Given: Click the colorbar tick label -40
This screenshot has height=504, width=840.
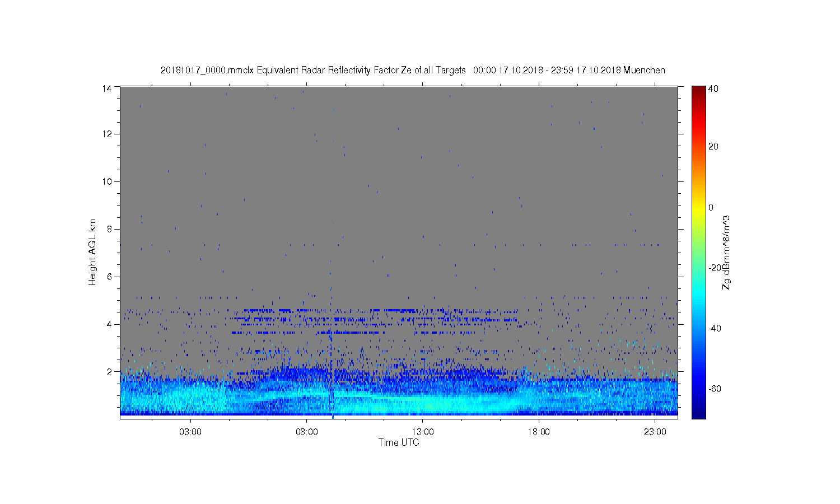Looking at the screenshot, I should 715,328.
